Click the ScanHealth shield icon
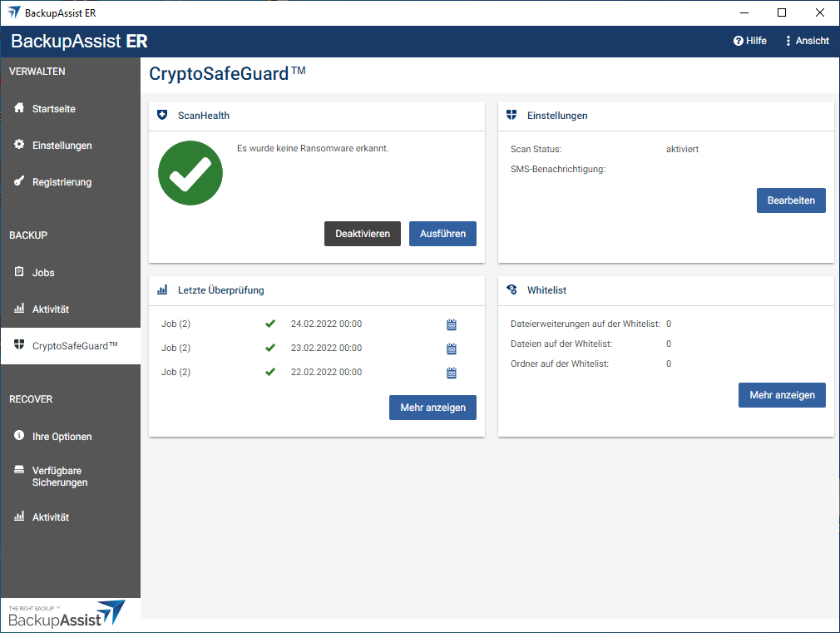This screenshot has height=633, width=840. click(x=162, y=116)
